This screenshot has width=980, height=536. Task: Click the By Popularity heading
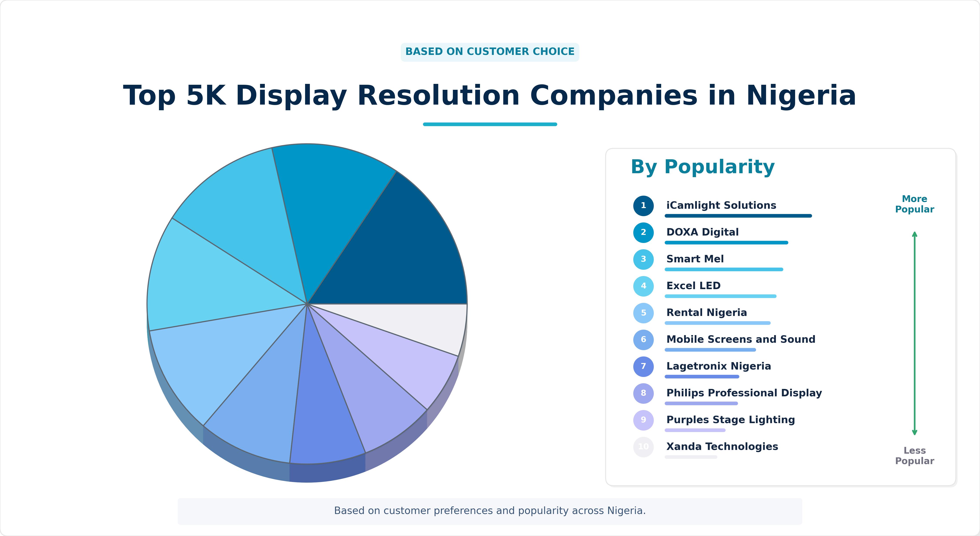click(703, 167)
